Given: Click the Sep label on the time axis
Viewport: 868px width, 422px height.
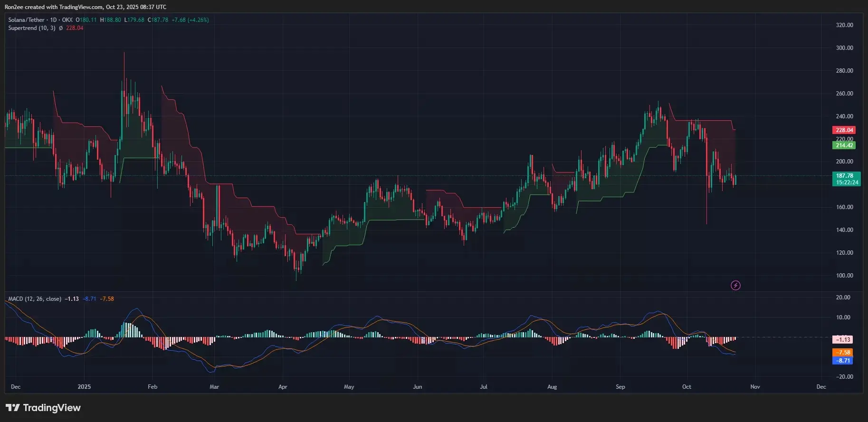Looking at the screenshot, I should point(620,387).
